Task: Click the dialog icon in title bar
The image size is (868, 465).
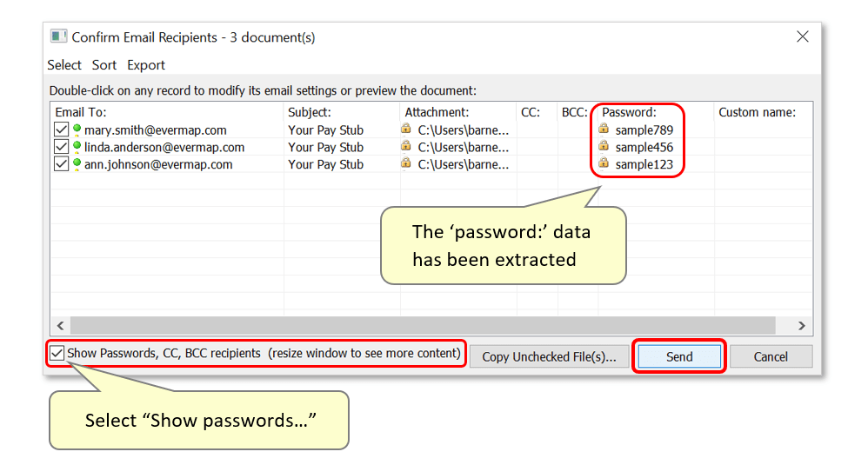Action: coord(58,37)
